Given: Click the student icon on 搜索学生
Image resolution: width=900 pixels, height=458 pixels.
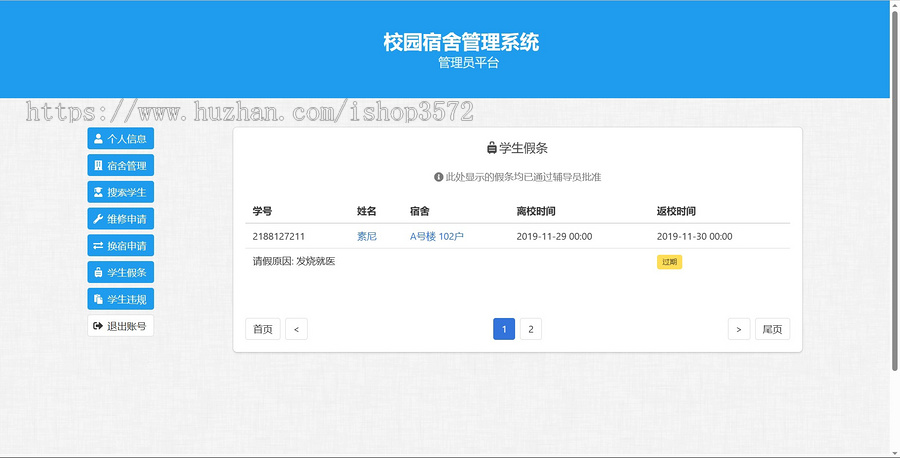Looking at the screenshot, I should (98, 192).
